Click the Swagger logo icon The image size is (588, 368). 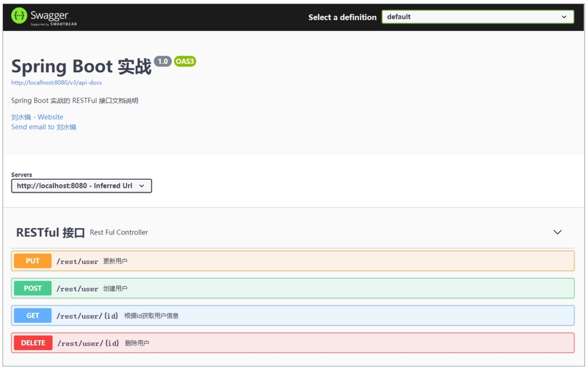19,16
